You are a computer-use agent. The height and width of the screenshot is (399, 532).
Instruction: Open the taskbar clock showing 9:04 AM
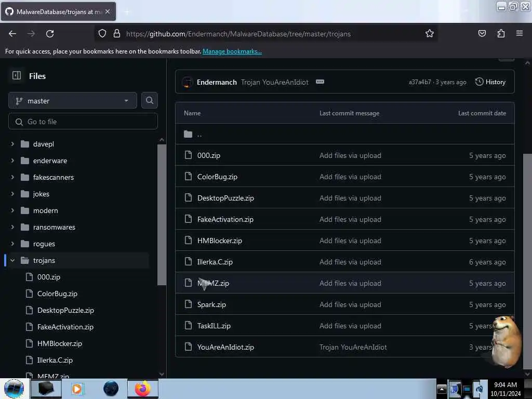pyautogui.click(x=506, y=389)
